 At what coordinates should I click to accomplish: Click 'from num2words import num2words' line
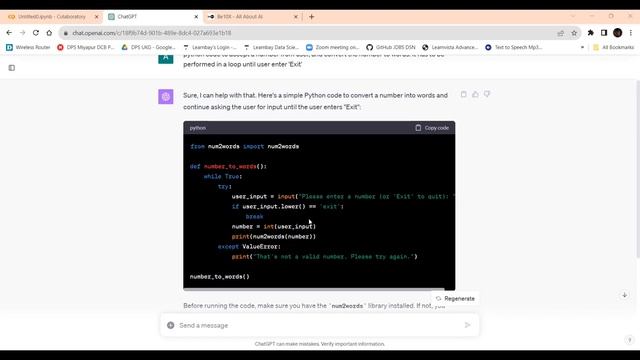coord(244,146)
